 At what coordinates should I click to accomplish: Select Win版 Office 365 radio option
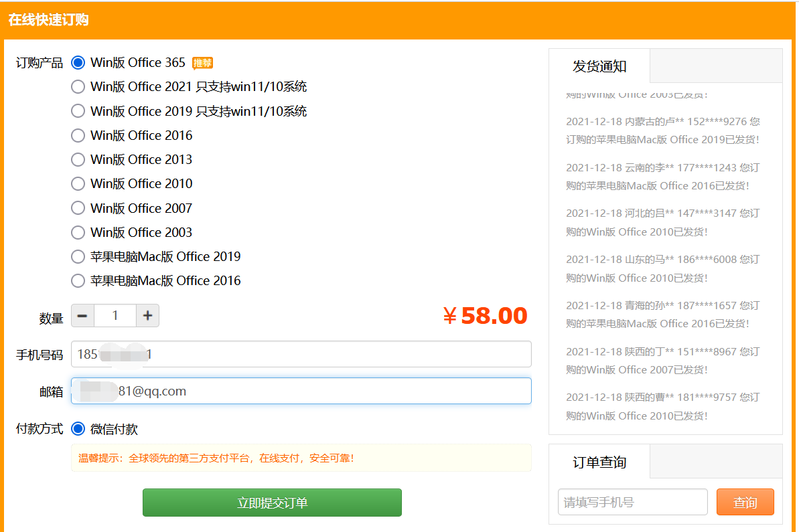point(78,63)
